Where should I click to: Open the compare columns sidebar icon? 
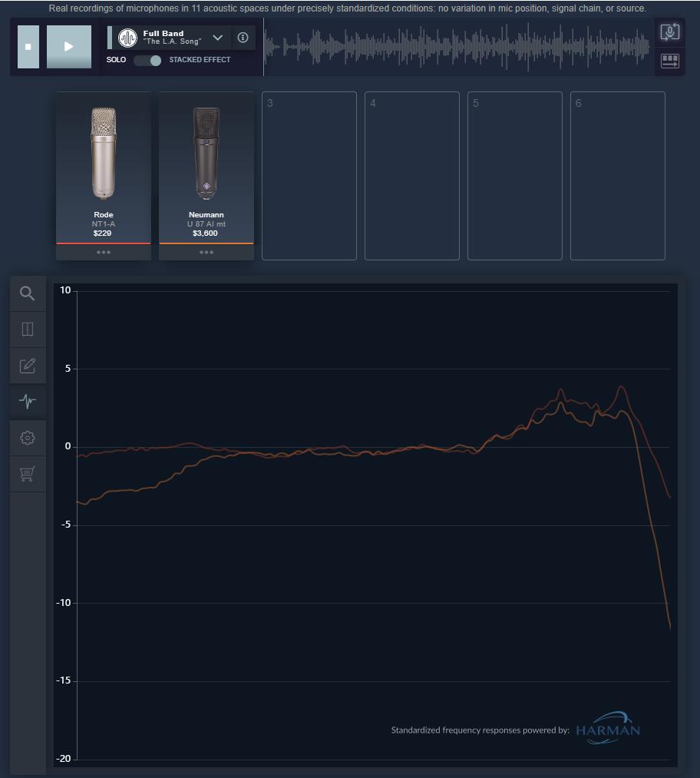[28, 329]
